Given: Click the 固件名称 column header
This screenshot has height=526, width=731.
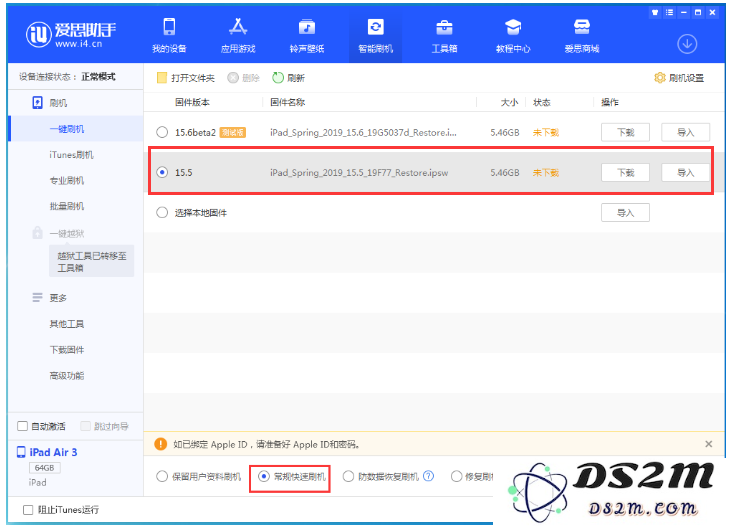Looking at the screenshot, I should point(287,102).
